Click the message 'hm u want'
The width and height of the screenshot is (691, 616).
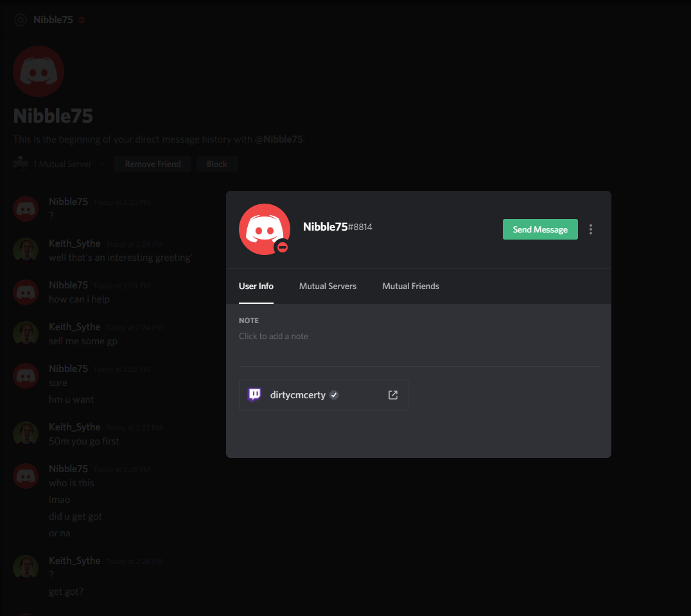tap(71, 400)
